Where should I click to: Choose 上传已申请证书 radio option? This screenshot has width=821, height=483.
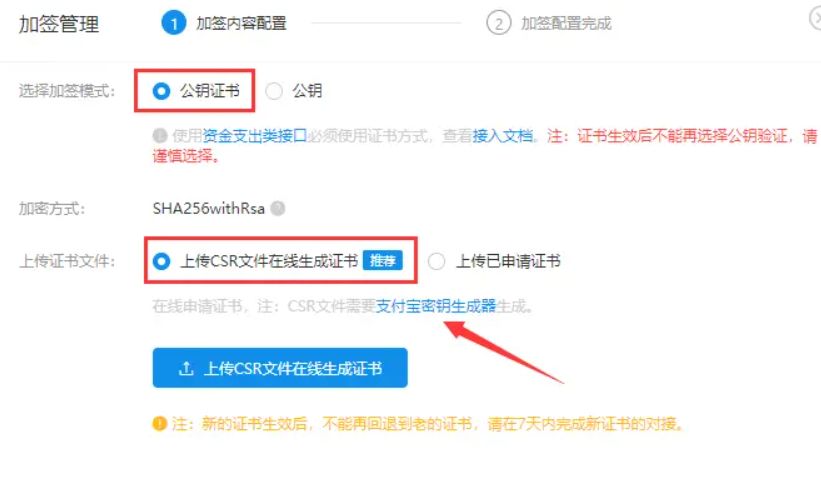[437, 261]
